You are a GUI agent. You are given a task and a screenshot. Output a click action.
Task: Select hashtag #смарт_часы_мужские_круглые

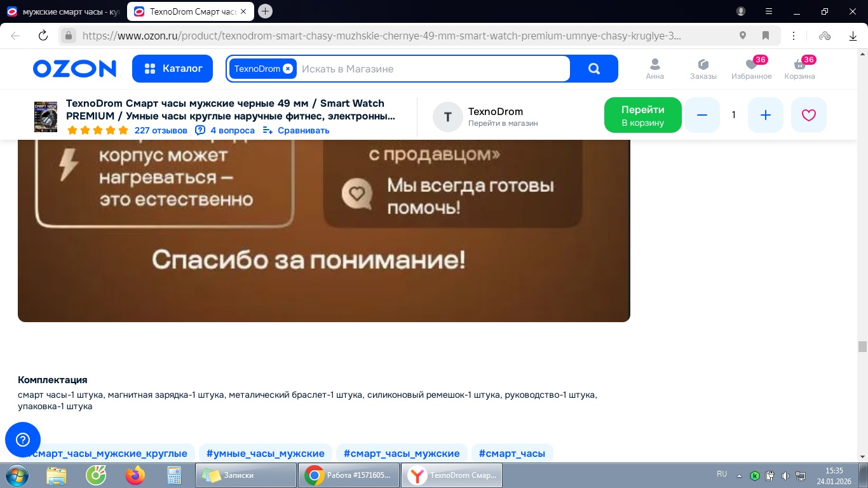106,454
